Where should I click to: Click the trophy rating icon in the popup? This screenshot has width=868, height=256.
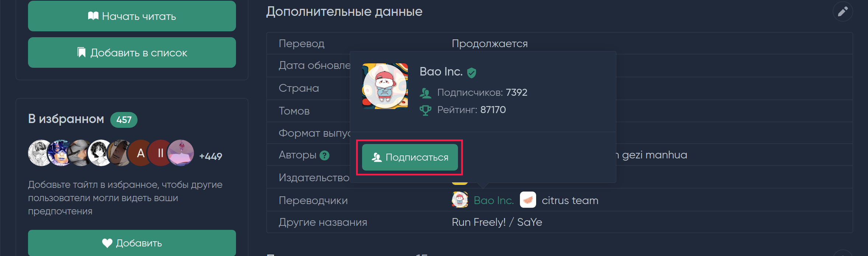(426, 110)
